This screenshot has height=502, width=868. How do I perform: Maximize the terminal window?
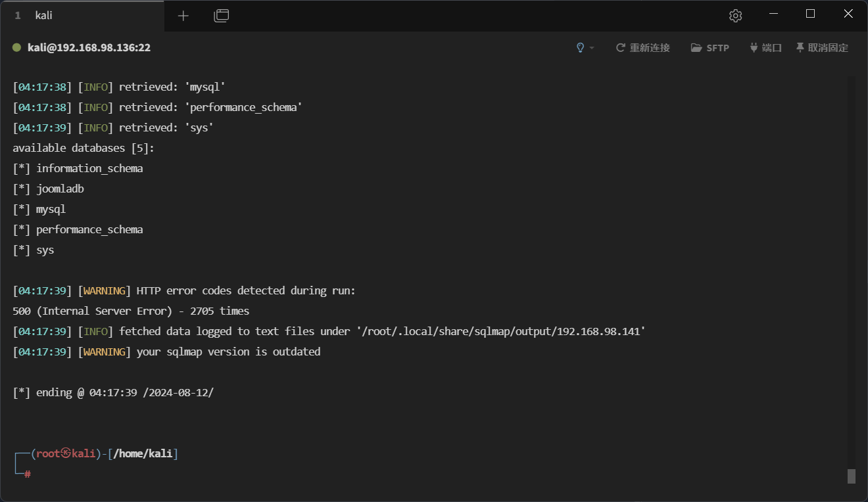click(811, 14)
